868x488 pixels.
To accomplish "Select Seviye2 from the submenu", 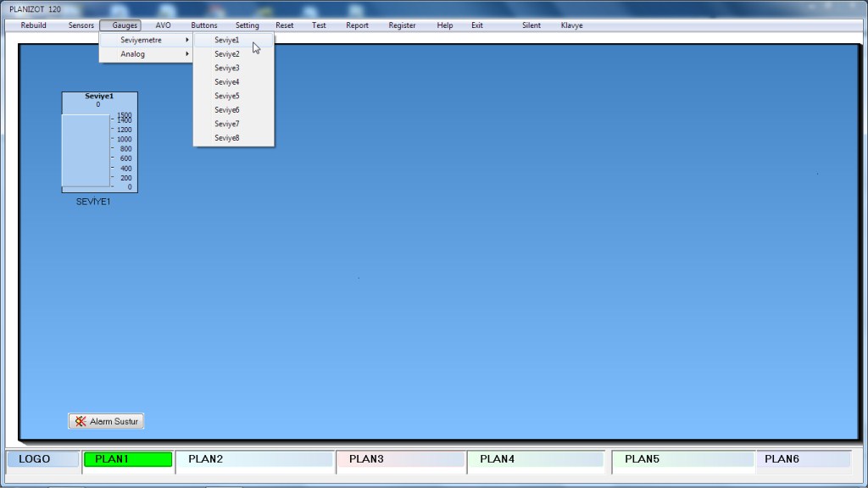I will [x=234, y=53].
